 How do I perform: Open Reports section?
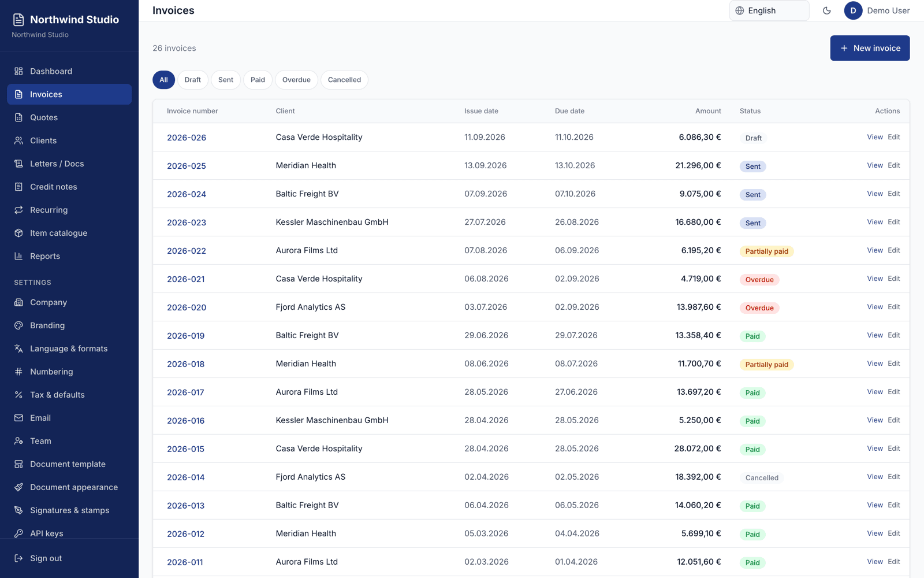(69, 256)
